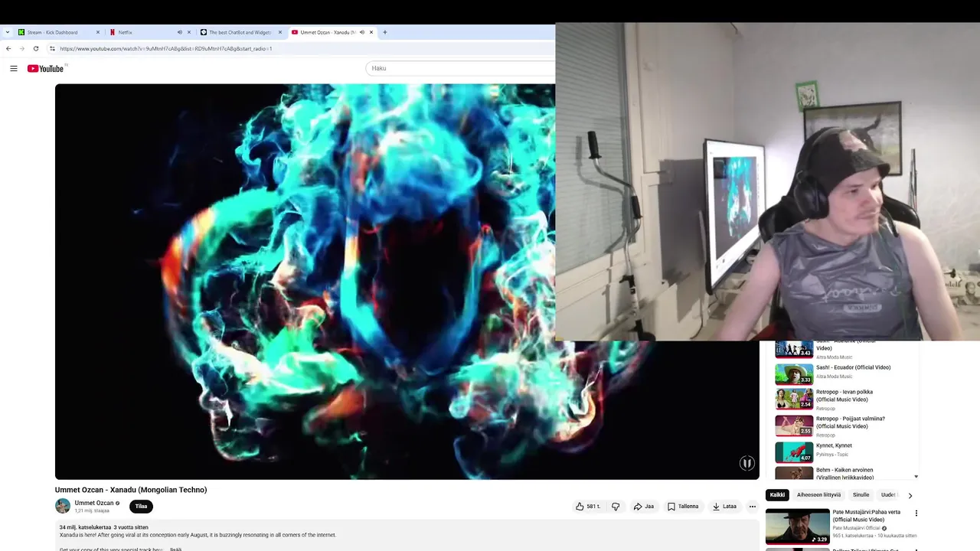The width and height of the screenshot is (980, 551).
Task: Dislike the Xanadu video
Action: 616,506
